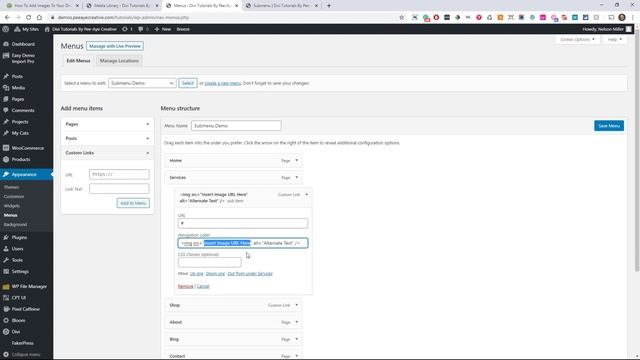Screen dimensions: 640x360
Task: Switch to the Submenu browser tab
Action: (281, 6)
